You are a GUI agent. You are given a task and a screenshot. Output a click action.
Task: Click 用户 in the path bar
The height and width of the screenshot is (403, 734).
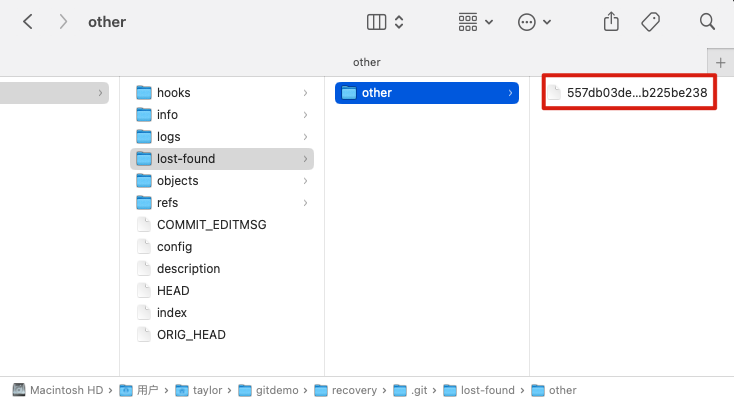pos(139,390)
